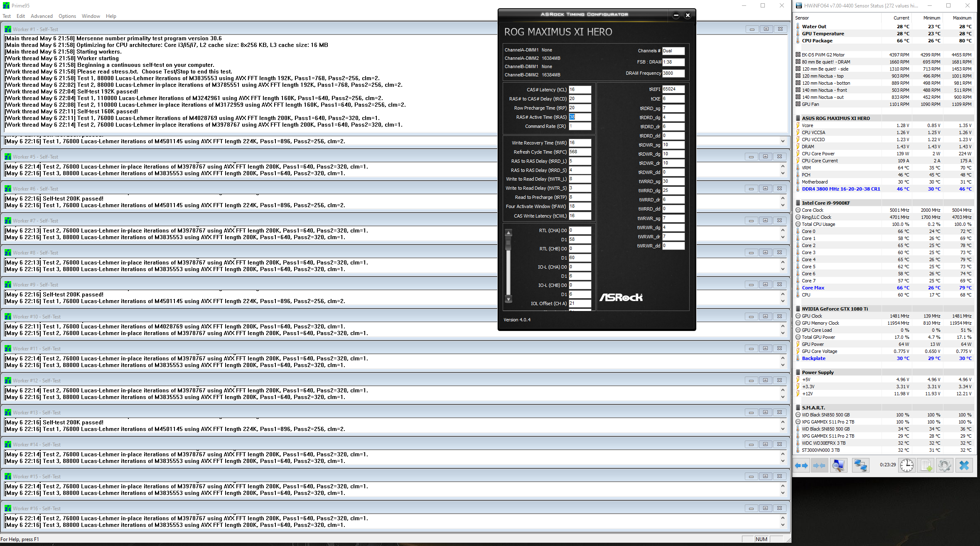Open HWiNFO sensor settings gear

944,465
